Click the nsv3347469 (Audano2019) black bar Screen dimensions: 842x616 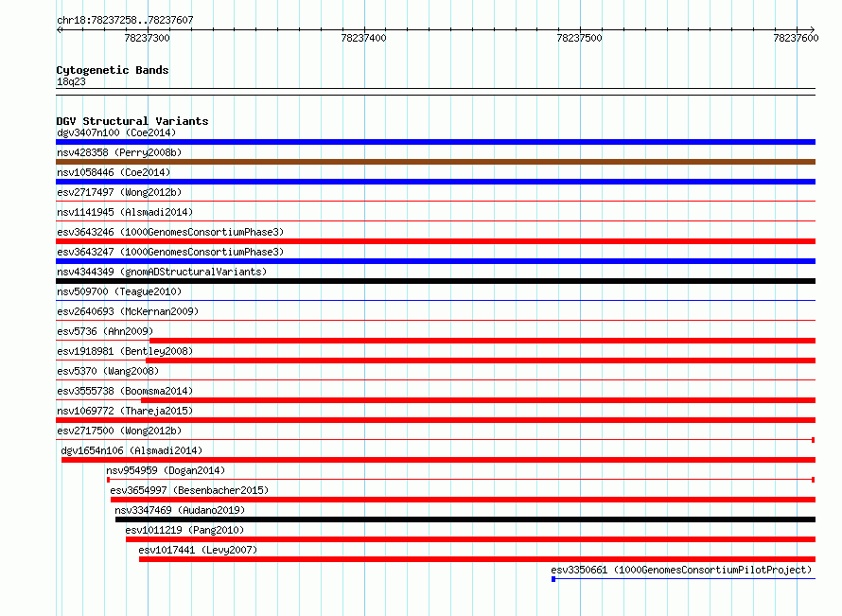(465, 519)
